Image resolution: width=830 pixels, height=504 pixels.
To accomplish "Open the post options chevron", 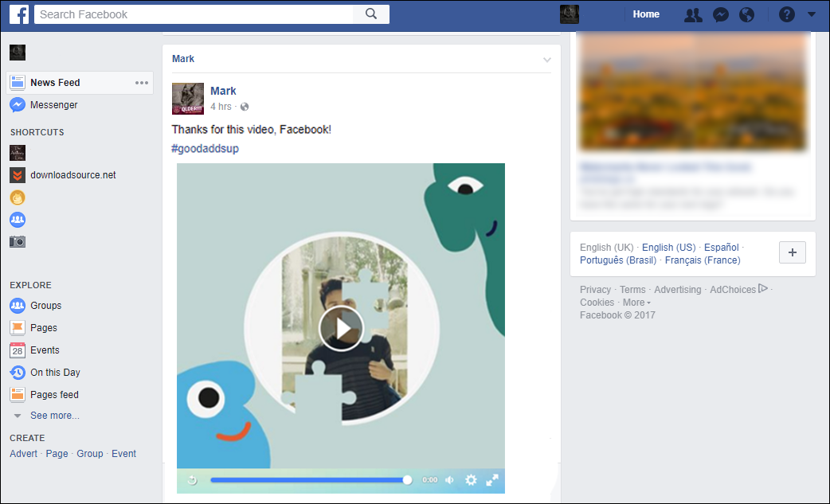I will point(546,60).
